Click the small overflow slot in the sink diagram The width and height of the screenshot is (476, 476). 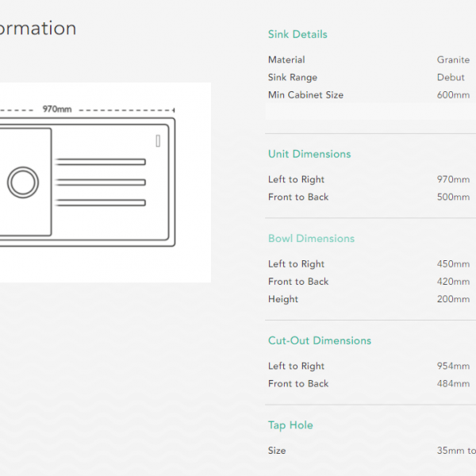point(159,140)
